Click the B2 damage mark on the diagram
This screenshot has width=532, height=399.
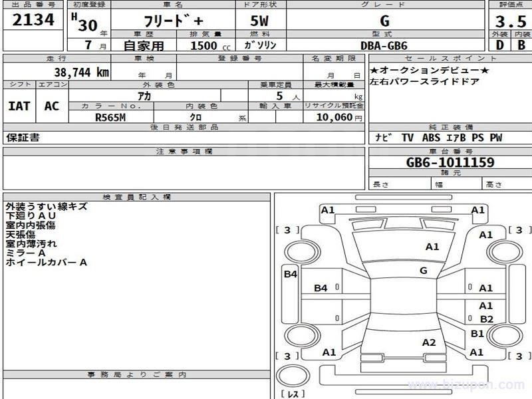pos(486,319)
